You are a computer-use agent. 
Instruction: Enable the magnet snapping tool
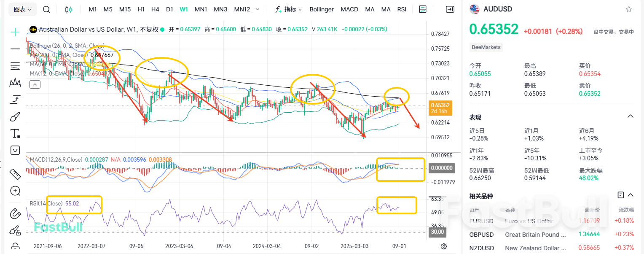(15, 214)
